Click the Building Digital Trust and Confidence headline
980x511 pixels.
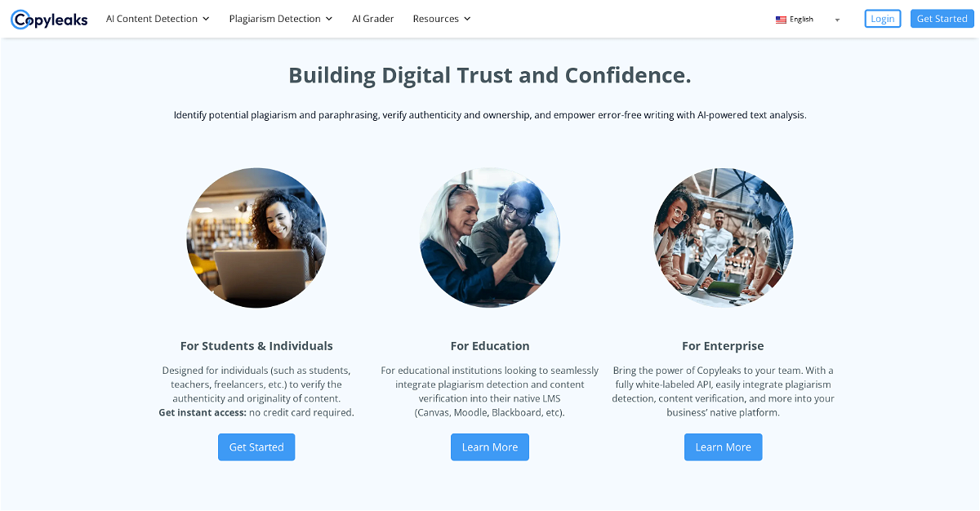coord(490,75)
